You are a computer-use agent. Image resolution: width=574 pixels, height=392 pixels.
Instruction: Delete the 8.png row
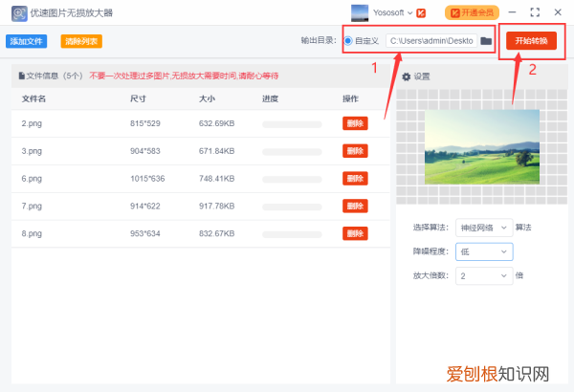coord(355,233)
